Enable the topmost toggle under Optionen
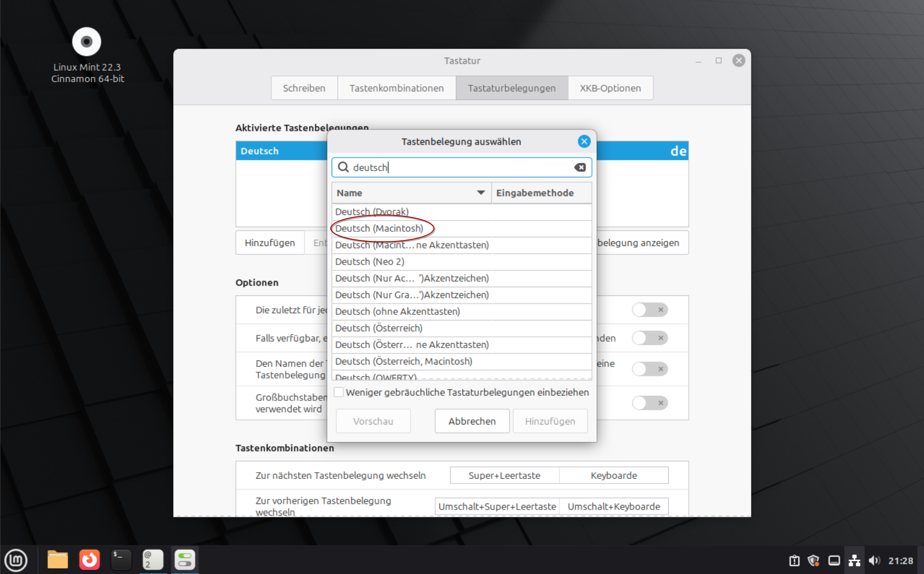Viewport: 924px width, 574px height. [650, 309]
